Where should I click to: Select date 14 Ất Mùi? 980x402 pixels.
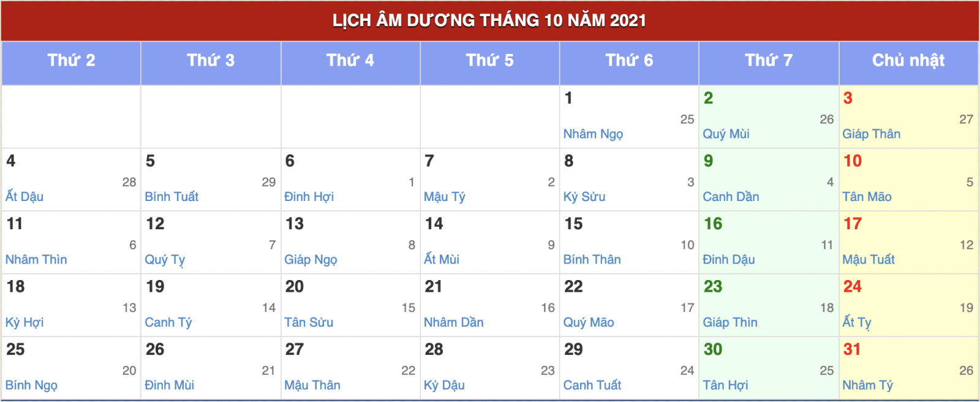point(490,243)
